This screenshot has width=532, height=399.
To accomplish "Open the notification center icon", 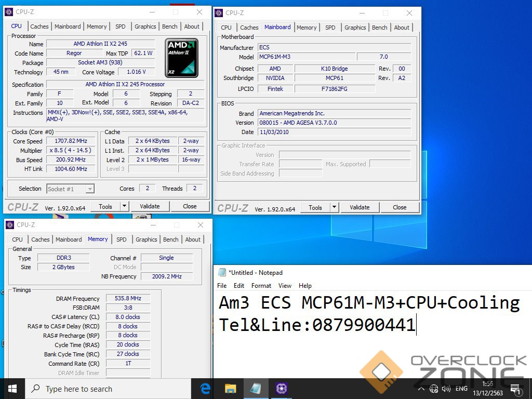I will [x=515, y=389].
